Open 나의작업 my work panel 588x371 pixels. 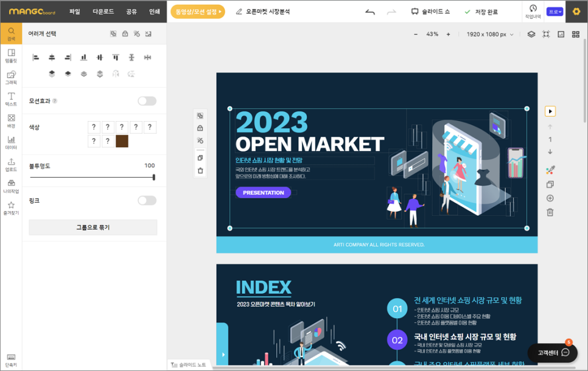click(11, 186)
